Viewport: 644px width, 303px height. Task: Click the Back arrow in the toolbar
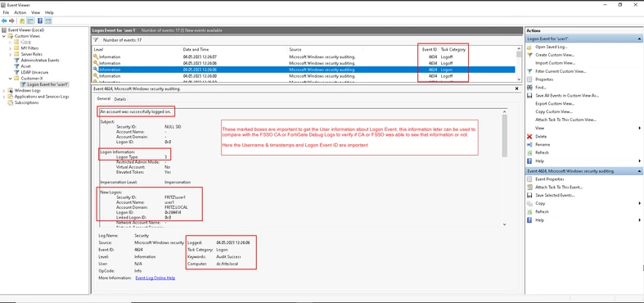point(4,21)
